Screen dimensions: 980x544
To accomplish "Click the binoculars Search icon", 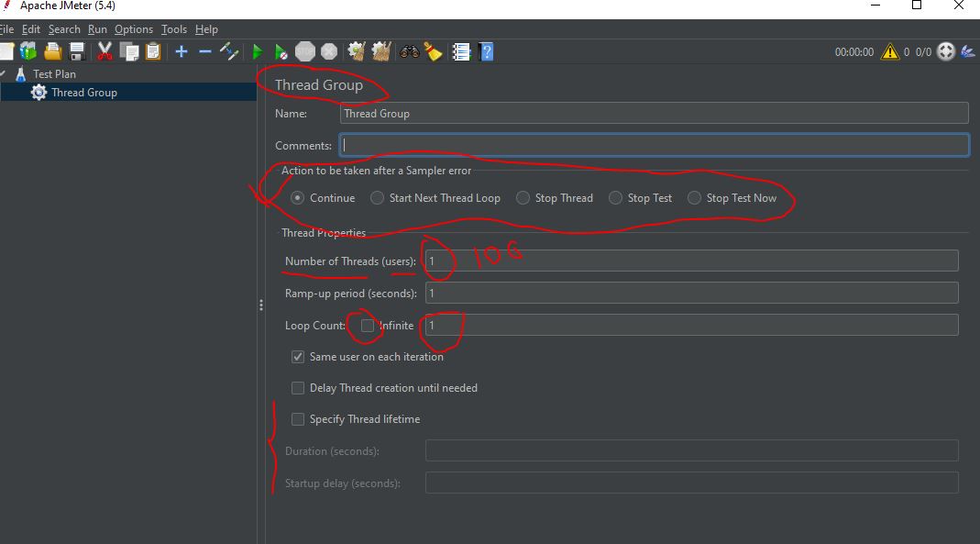I will coord(409,51).
